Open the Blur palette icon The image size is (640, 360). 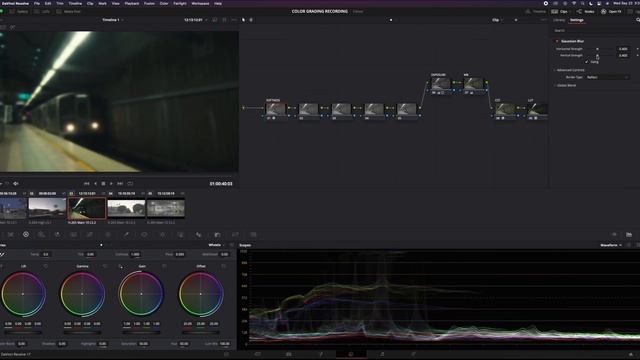(x=198, y=235)
